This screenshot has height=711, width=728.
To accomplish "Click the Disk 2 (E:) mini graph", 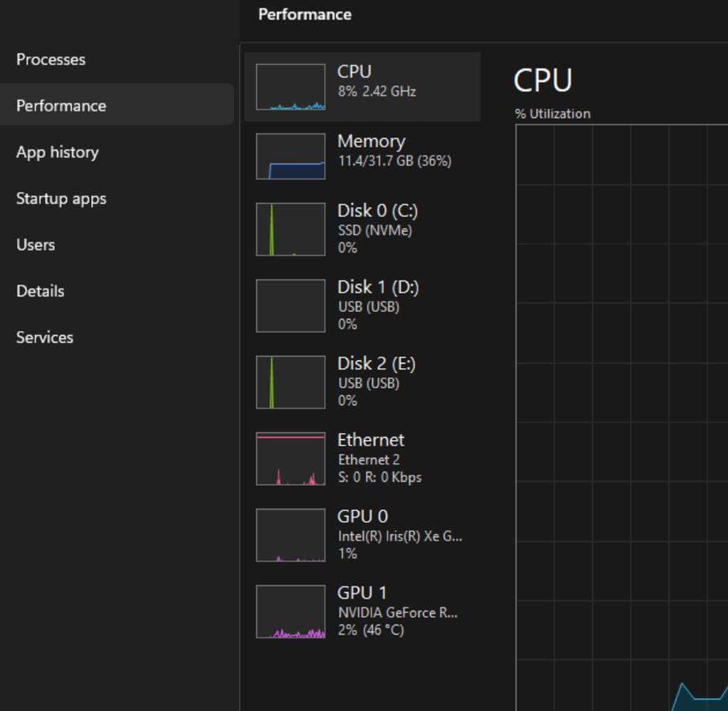I will pos(290,382).
